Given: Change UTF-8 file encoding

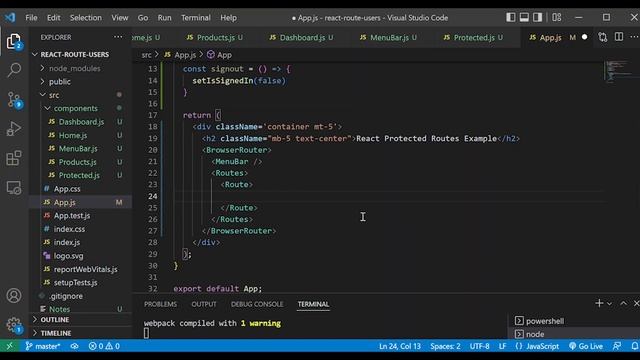Looking at the screenshot, I should 479,346.
